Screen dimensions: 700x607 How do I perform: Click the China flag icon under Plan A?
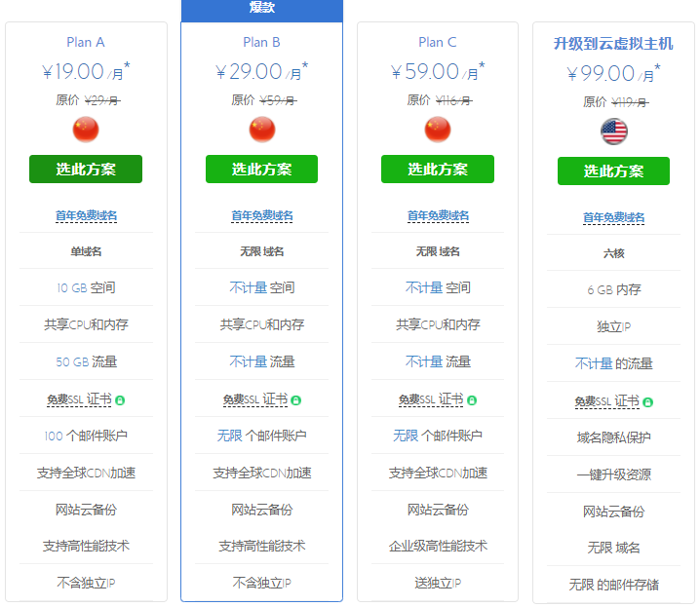pyautogui.click(x=86, y=130)
